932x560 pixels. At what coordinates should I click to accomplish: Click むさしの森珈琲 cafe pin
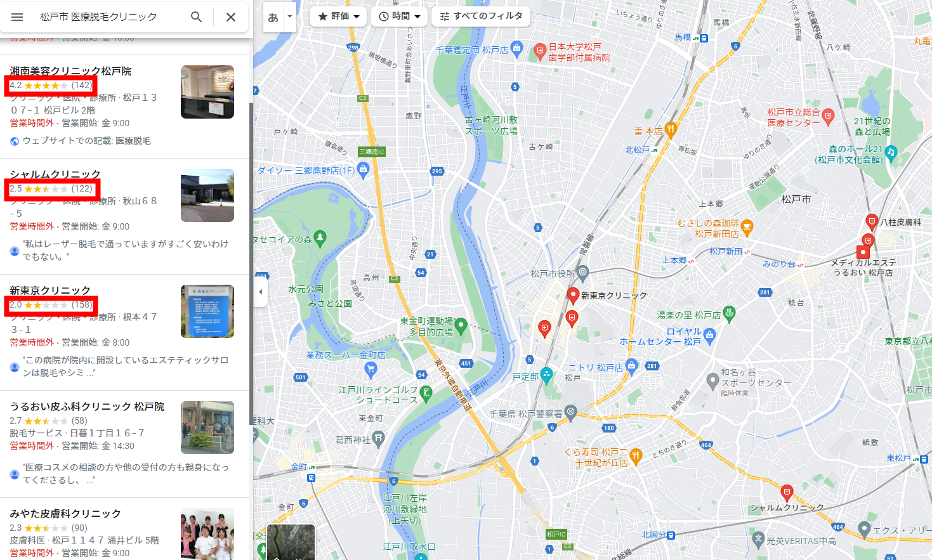point(747,226)
